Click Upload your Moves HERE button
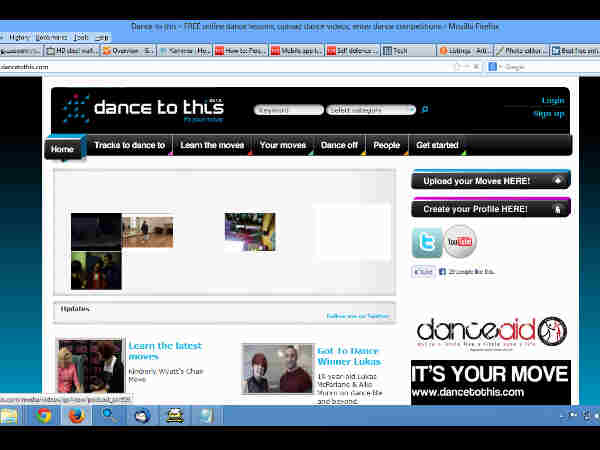The height and width of the screenshot is (450, 600). 491,180
